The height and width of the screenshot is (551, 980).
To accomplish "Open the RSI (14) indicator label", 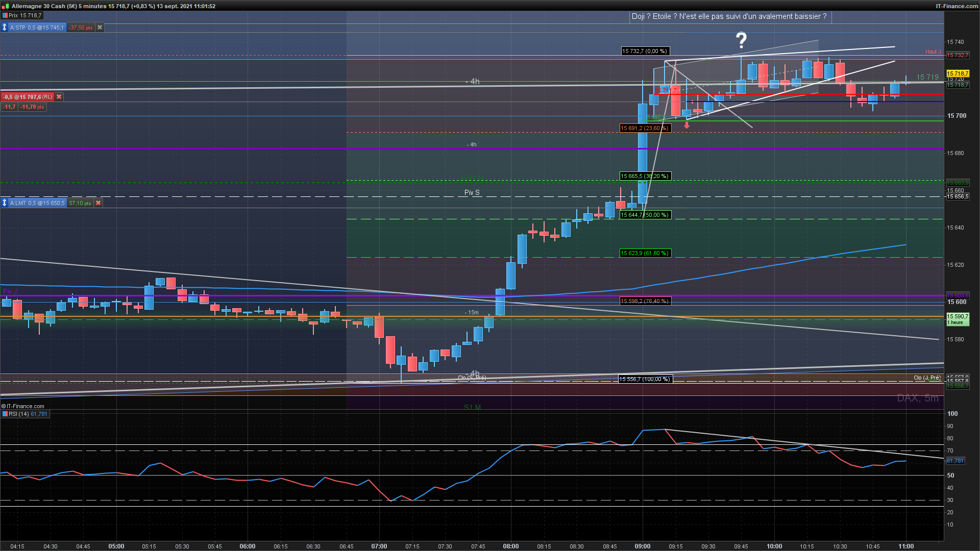I will click(19, 414).
